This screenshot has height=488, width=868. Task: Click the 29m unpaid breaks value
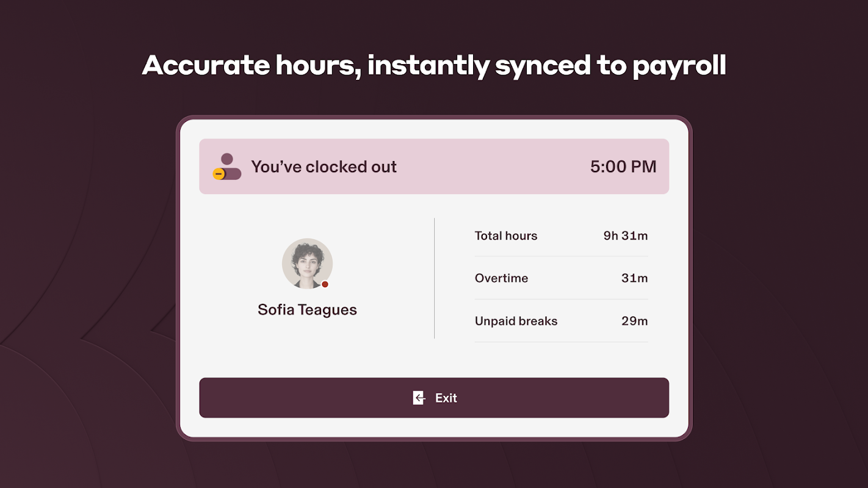click(634, 321)
